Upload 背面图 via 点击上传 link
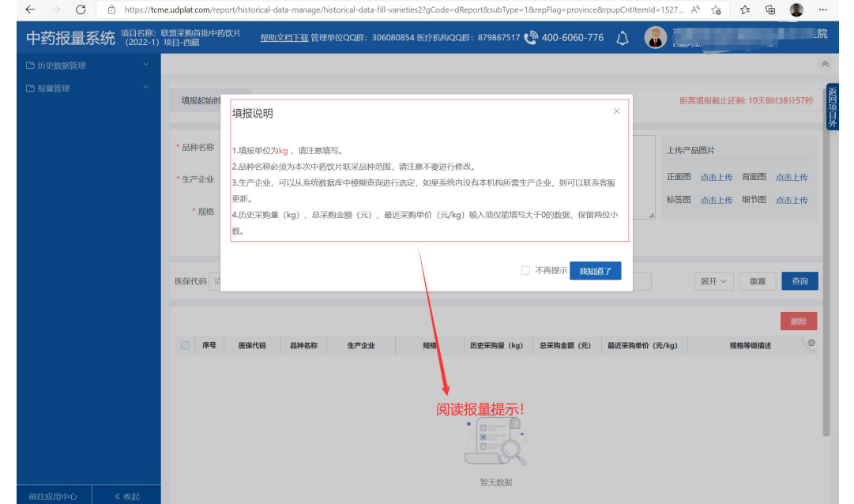Image resolution: width=854 pixels, height=504 pixels. pos(792,177)
